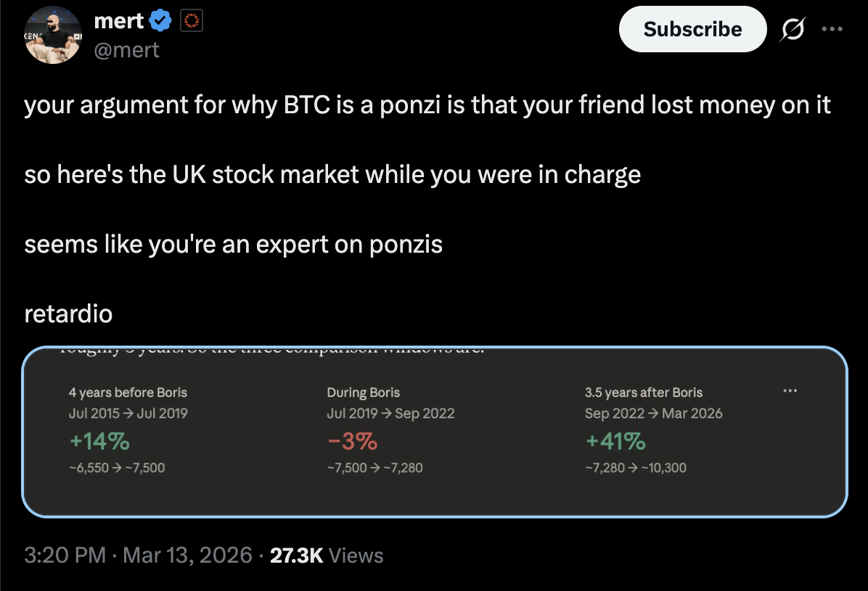Click the bold 27.3K views counter
868x591 pixels.
pos(296,555)
